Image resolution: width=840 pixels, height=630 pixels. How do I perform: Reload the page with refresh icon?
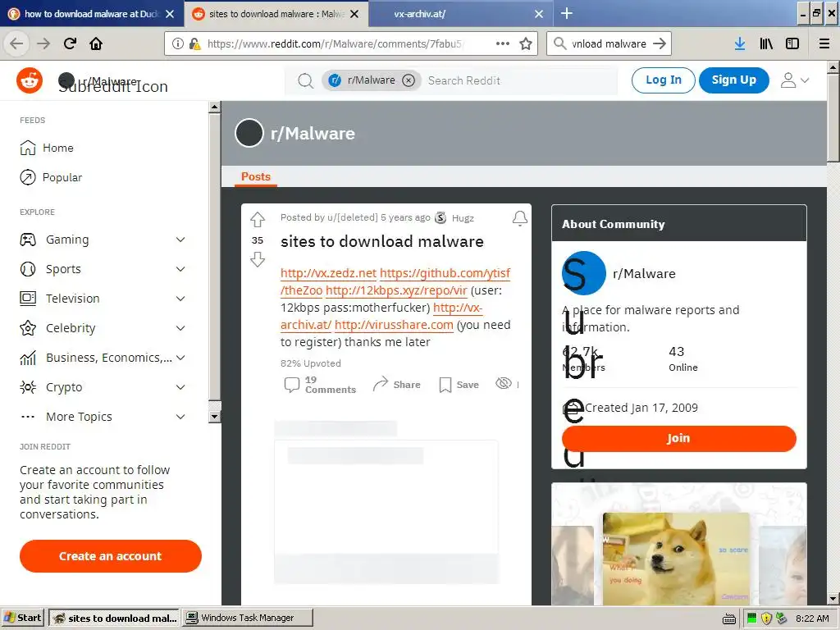[x=70, y=43]
